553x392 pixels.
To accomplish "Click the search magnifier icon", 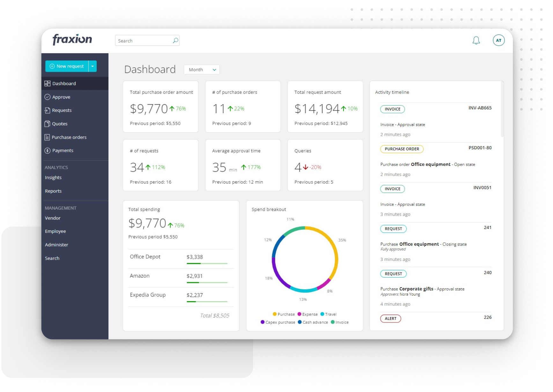I will tap(175, 41).
